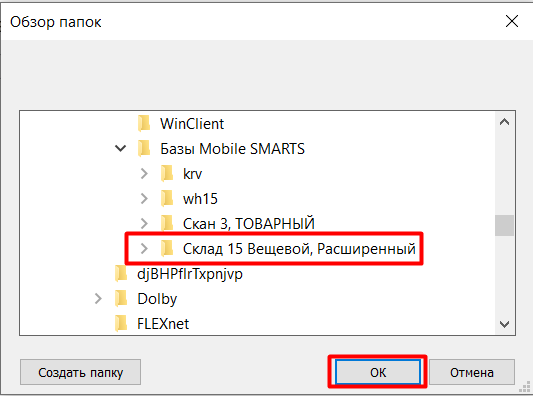Screen dimensions: 533x396
Task: Click the WinClient folder icon
Action: click(144, 123)
